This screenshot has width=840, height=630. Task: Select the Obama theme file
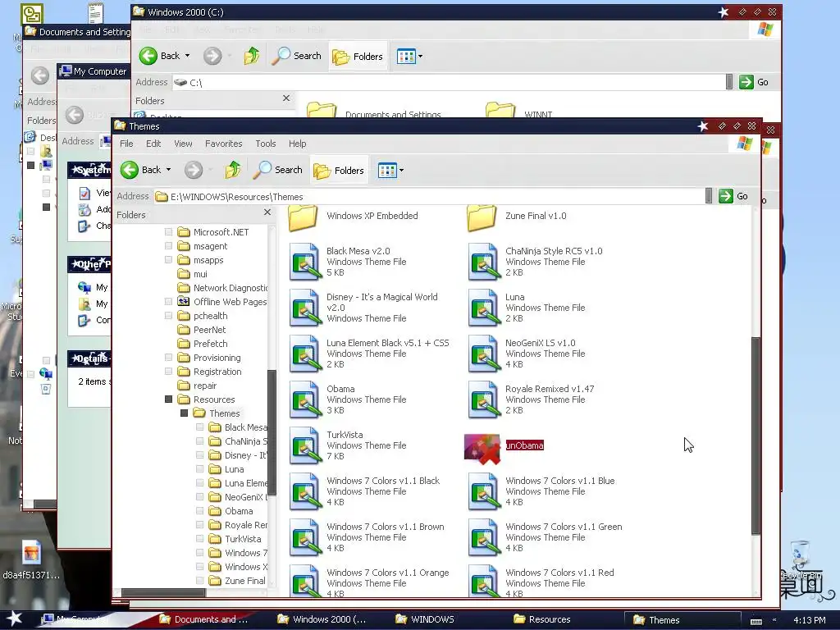pyautogui.click(x=304, y=399)
